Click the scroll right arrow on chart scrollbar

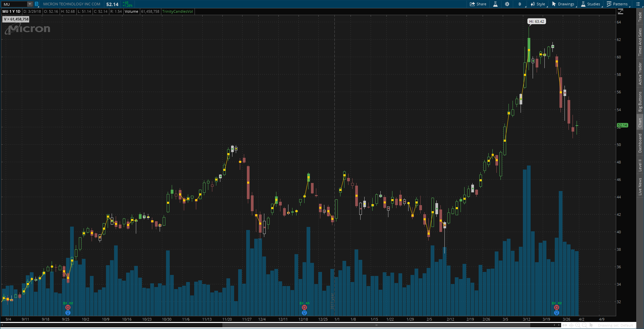tap(559, 325)
